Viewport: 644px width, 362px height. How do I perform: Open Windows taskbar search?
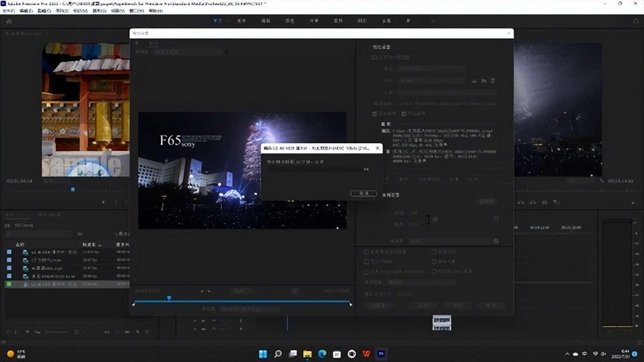tap(278, 354)
